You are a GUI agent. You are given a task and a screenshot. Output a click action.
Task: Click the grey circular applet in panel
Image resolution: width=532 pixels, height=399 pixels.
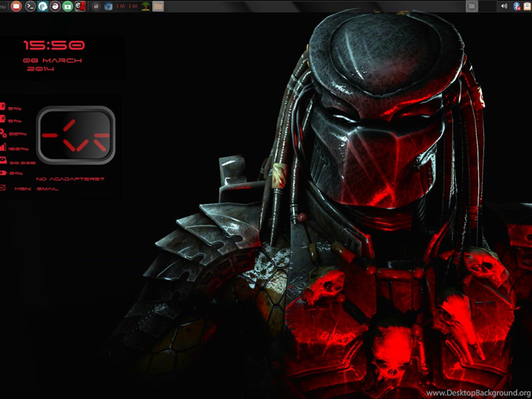pos(471,6)
